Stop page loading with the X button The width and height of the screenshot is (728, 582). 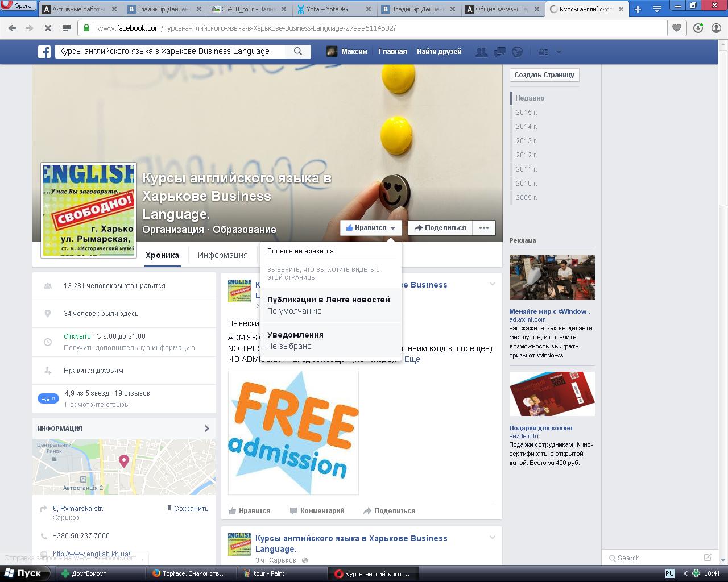47,28
